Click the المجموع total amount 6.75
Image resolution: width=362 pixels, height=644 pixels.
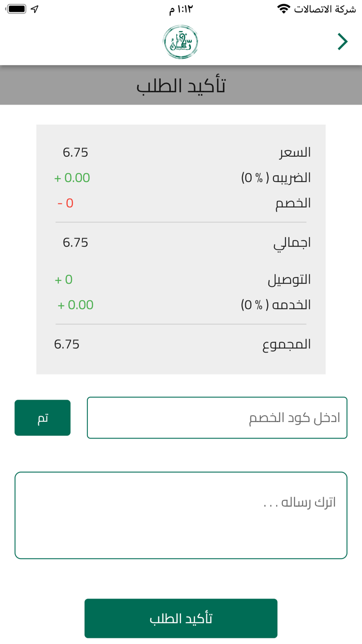tap(67, 344)
